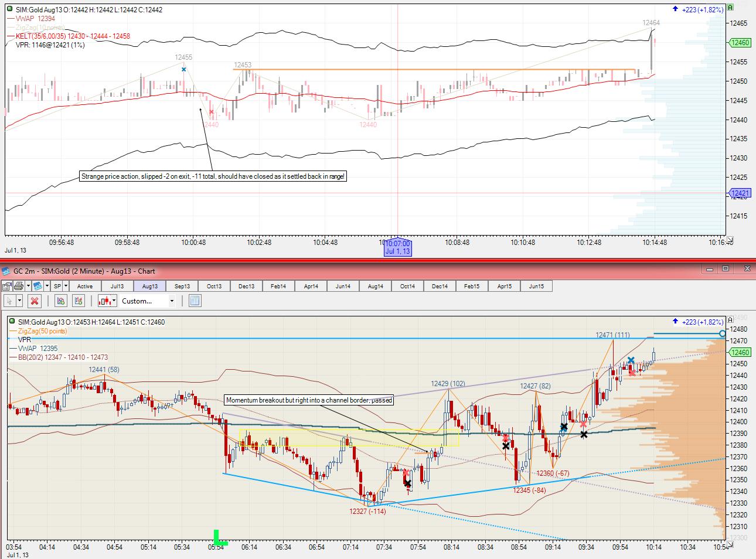The image size is (756, 559).
Task: Click the SP toolbar button
Action: click(57, 286)
